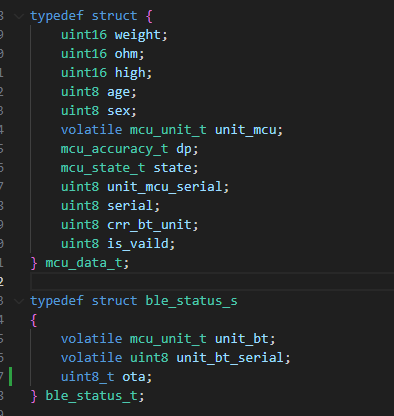Click 'mcu_unit_t' on the unit_bt line
Image resolution: width=394 pixels, height=416 pixels.
click(x=168, y=339)
